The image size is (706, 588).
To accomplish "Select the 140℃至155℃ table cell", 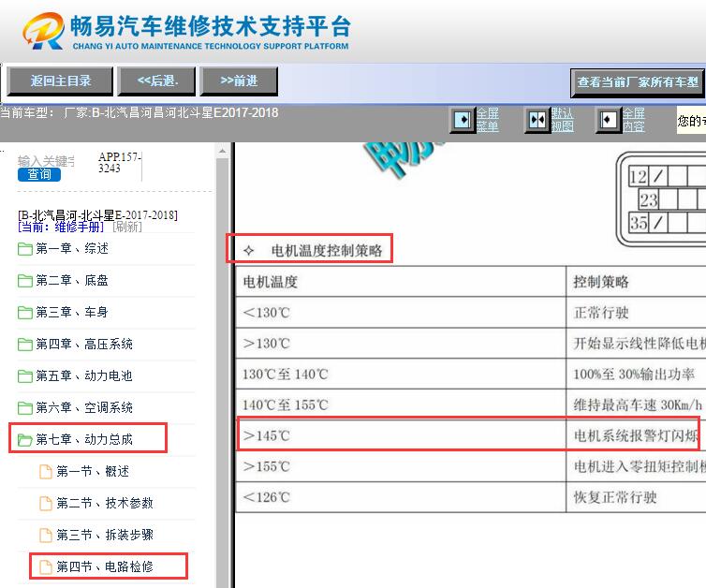I will pos(401,404).
